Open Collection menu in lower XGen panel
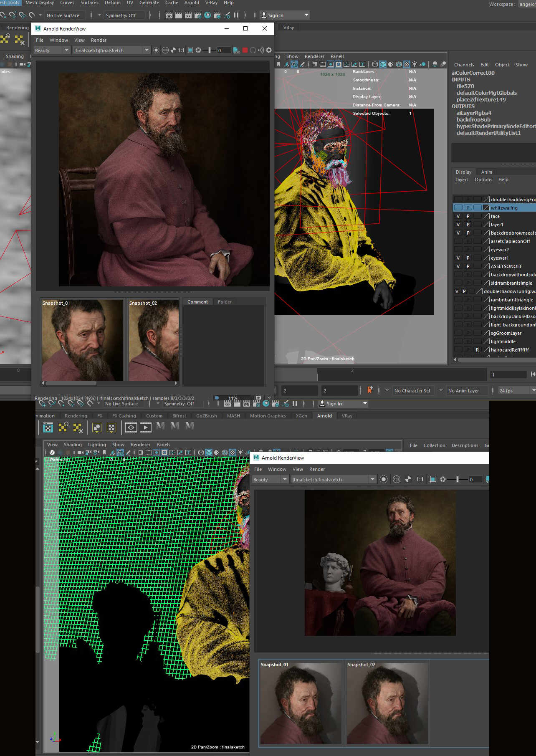Screen dimensions: 536x756 pyautogui.click(x=435, y=445)
